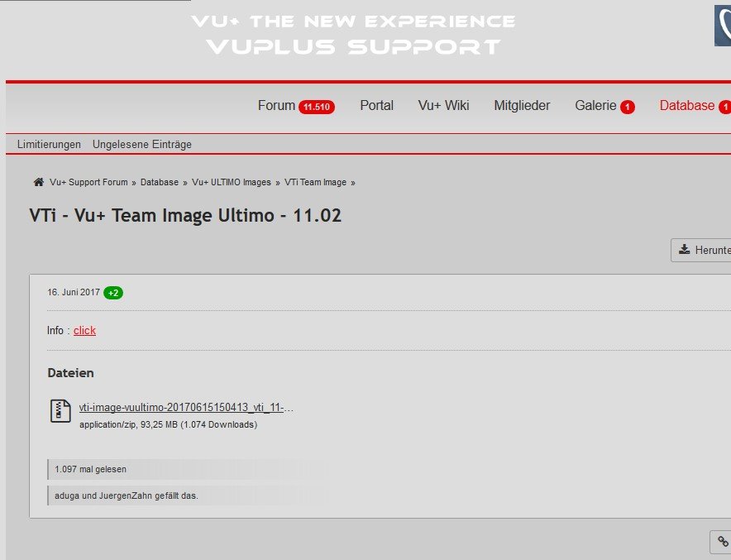Viewport: 731px width, 560px height.
Task: Click the 'Dateien' heading
Action: pos(70,373)
